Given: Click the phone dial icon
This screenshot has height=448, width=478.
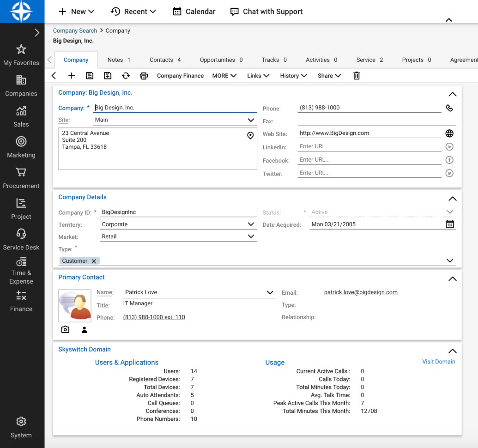Looking at the screenshot, I should tap(449, 108).
